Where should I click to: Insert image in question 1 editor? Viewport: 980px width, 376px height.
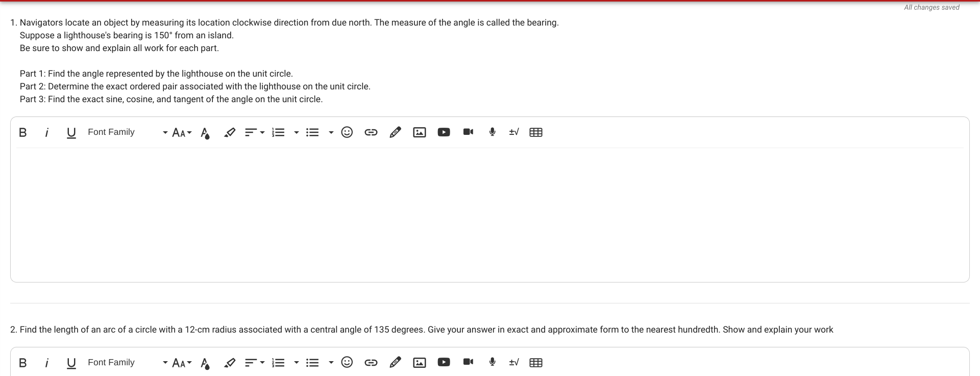click(x=420, y=132)
